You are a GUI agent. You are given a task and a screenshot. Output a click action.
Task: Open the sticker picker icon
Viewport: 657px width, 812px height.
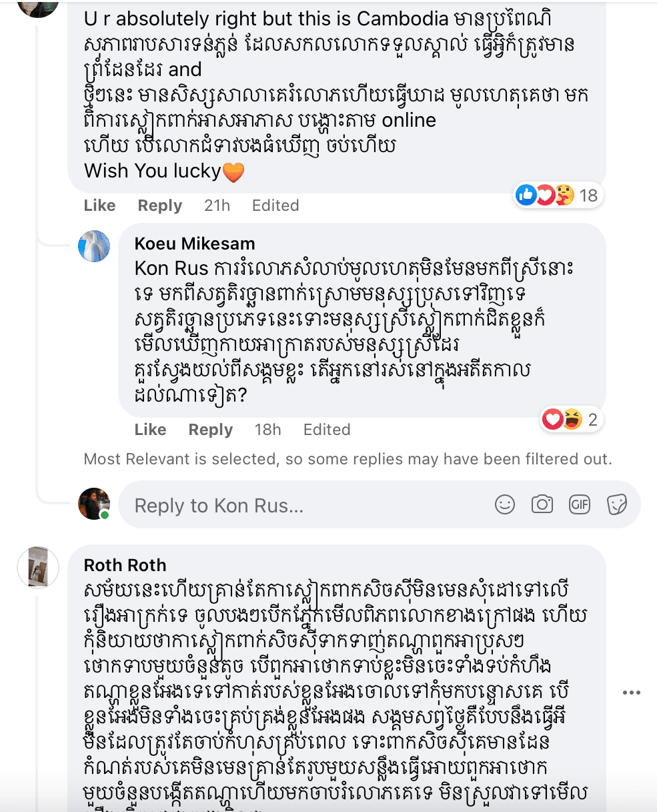[617, 505]
